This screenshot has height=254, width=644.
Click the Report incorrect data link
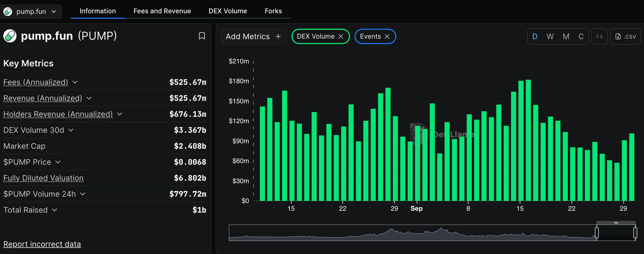pos(42,244)
